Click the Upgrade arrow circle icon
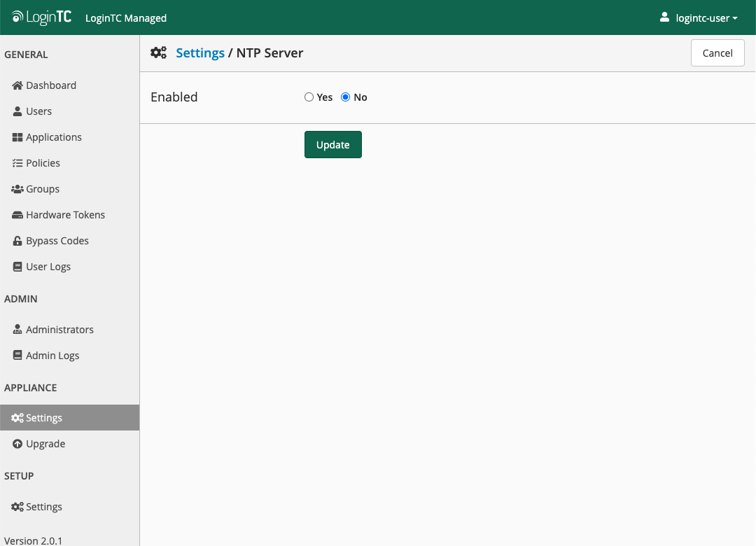This screenshot has width=756, height=546. (x=17, y=444)
